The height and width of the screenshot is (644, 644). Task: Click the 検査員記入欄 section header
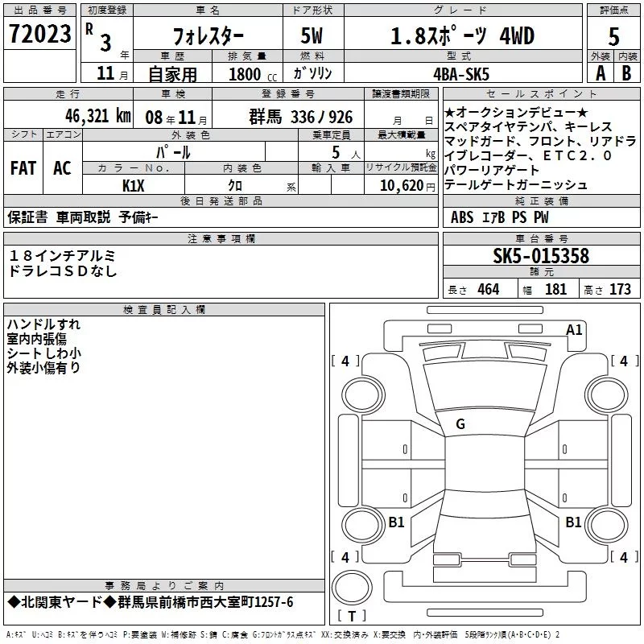point(164,310)
